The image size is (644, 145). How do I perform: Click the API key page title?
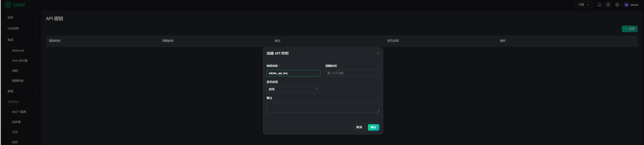pyautogui.click(x=54, y=19)
